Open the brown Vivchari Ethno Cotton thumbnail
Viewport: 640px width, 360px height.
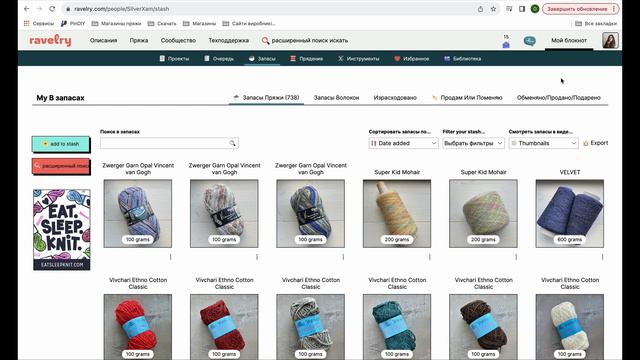point(483,327)
